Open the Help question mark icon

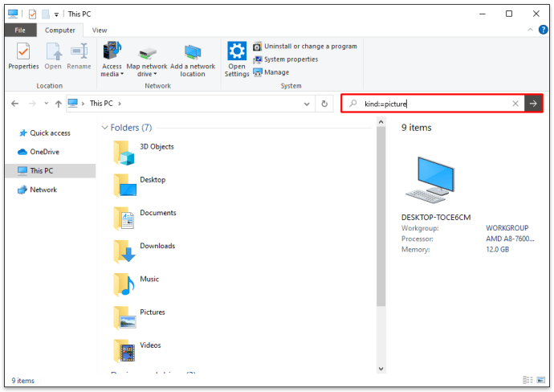point(543,30)
